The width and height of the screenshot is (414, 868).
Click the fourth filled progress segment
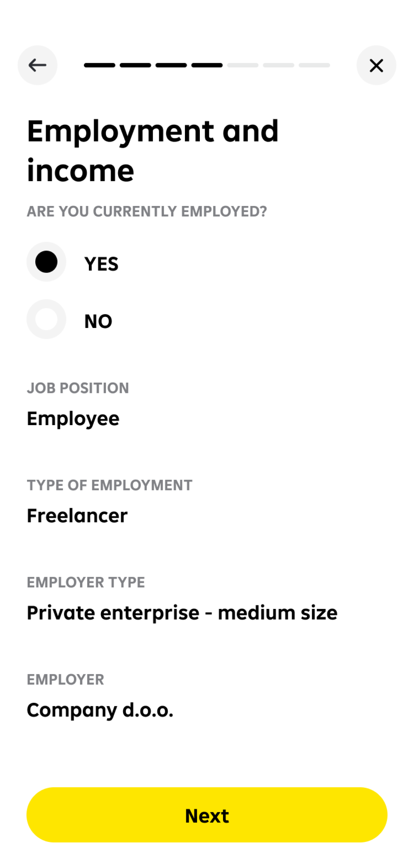pos(207,65)
